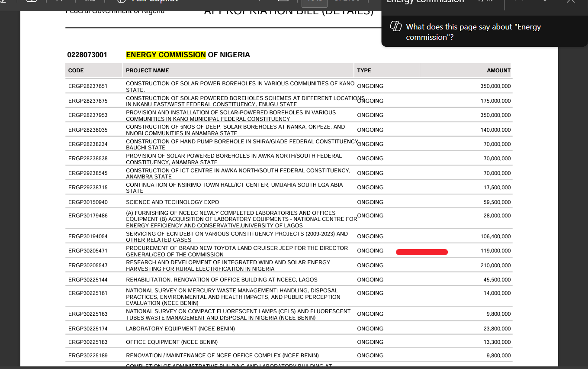Select the 'What does this page say' suggestion

473,32
